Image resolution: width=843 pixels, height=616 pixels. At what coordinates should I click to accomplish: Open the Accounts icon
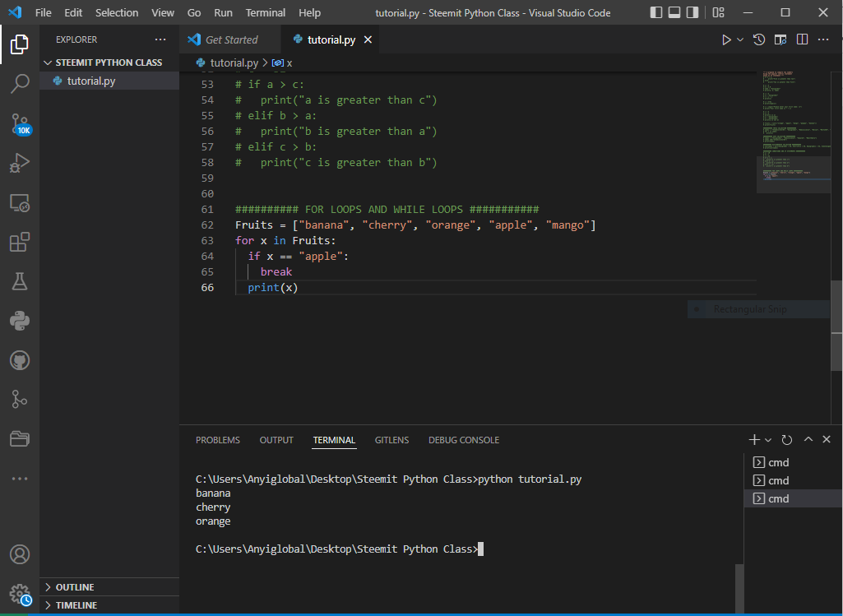click(20, 554)
